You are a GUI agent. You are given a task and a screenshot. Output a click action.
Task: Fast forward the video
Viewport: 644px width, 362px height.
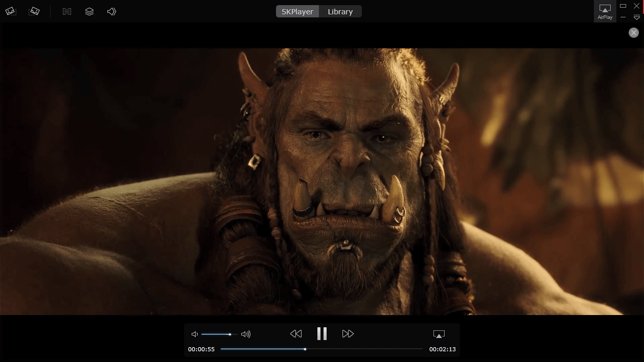coord(348,334)
